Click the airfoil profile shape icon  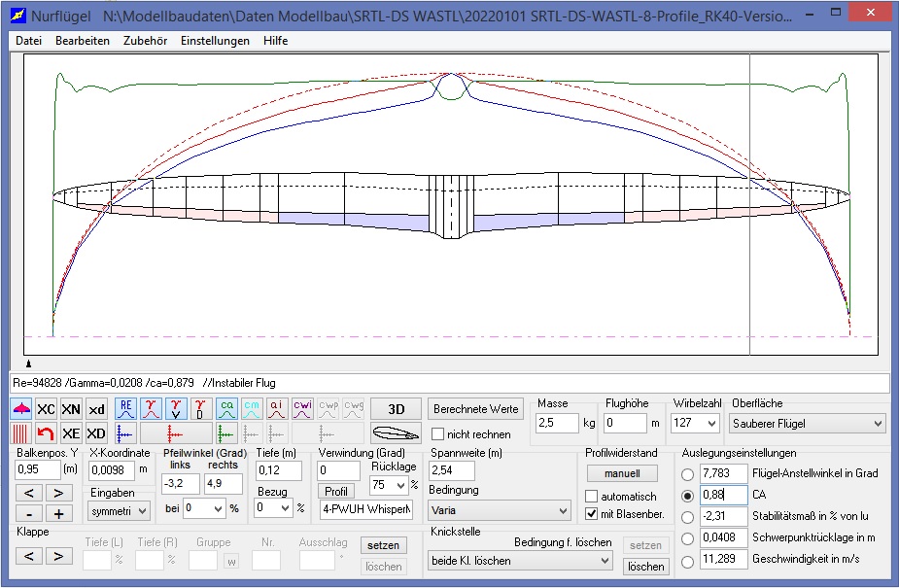396,433
